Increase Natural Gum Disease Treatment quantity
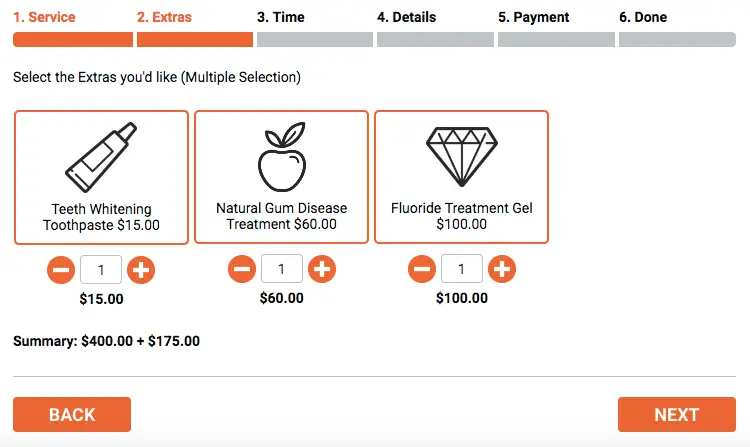Viewport: 750px width, 447px height. pyautogui.click(x=322, y=269)
